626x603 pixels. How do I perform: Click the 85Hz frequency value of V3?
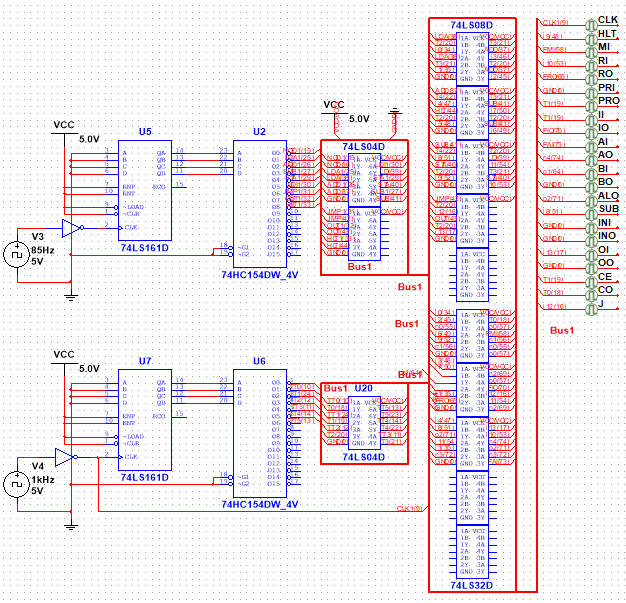click(x=43, y=250)
